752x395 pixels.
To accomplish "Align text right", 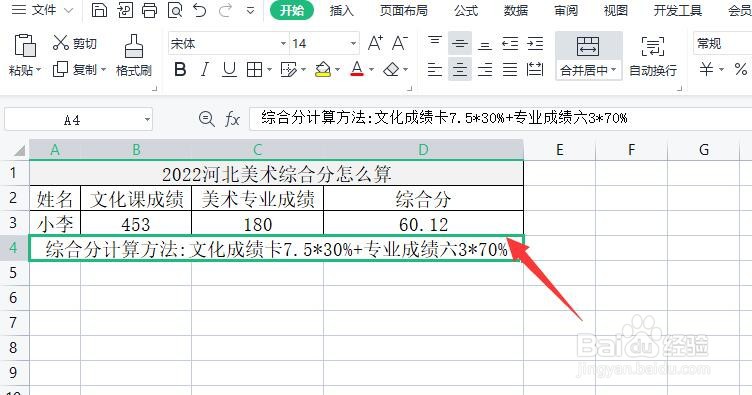I will click(485, 70).
